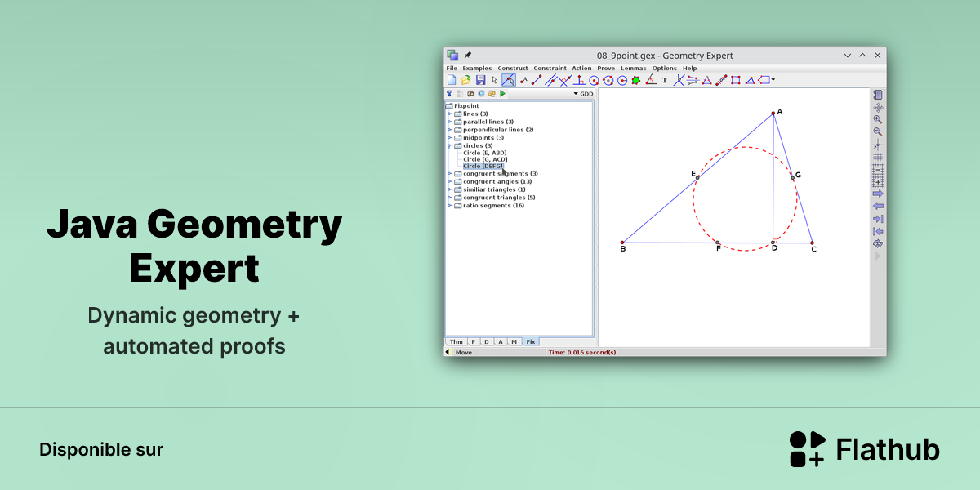Click the blue T icon in prove toolbar
Screen dimensions: 980x490
click(x=449, y=94)
